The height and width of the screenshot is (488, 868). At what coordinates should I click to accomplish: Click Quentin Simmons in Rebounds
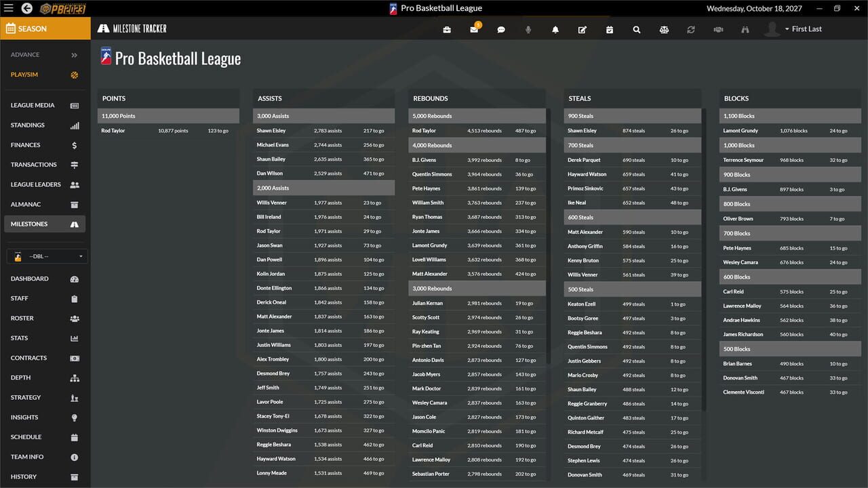(432, 174)
